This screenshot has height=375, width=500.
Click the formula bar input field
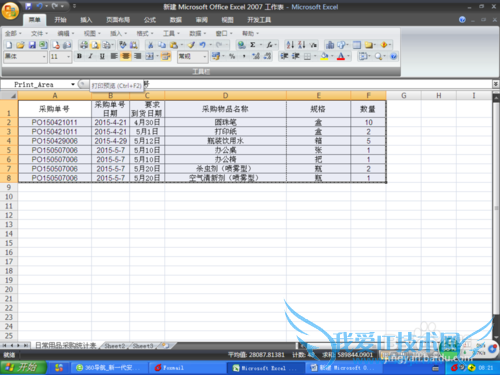click(x=317, y=84)
